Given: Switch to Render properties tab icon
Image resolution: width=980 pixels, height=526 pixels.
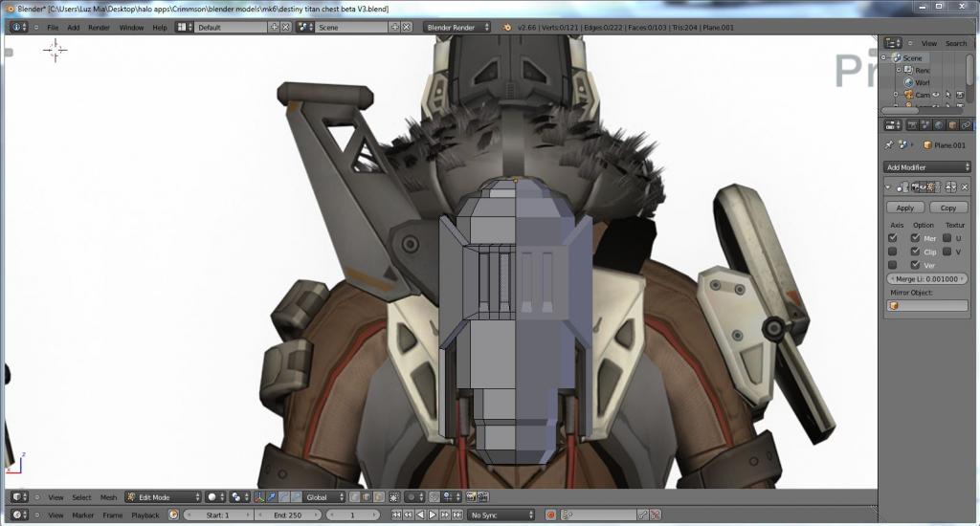Looking at the screenshot, I should click(912, 125).
